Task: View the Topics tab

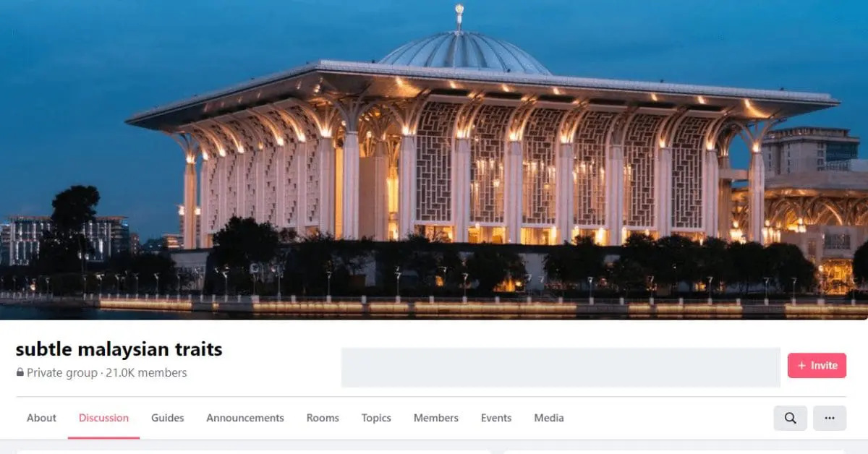Action: pyautogui.click(x=376, y=418)
